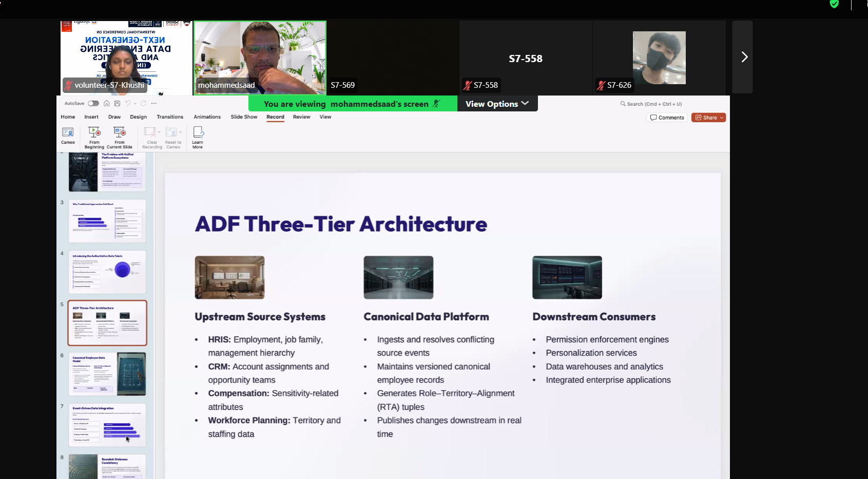Expand the Reset to Cameo dropdown arrow

point(180,132)
